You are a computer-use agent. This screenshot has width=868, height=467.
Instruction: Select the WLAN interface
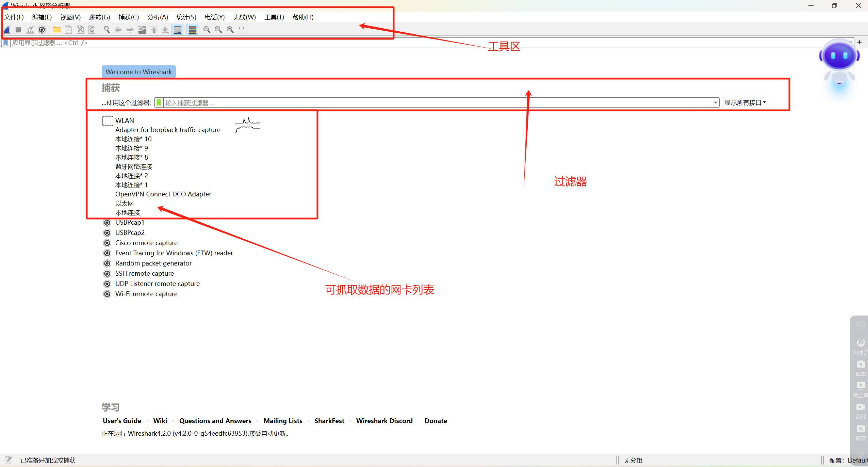pos(125,120)
